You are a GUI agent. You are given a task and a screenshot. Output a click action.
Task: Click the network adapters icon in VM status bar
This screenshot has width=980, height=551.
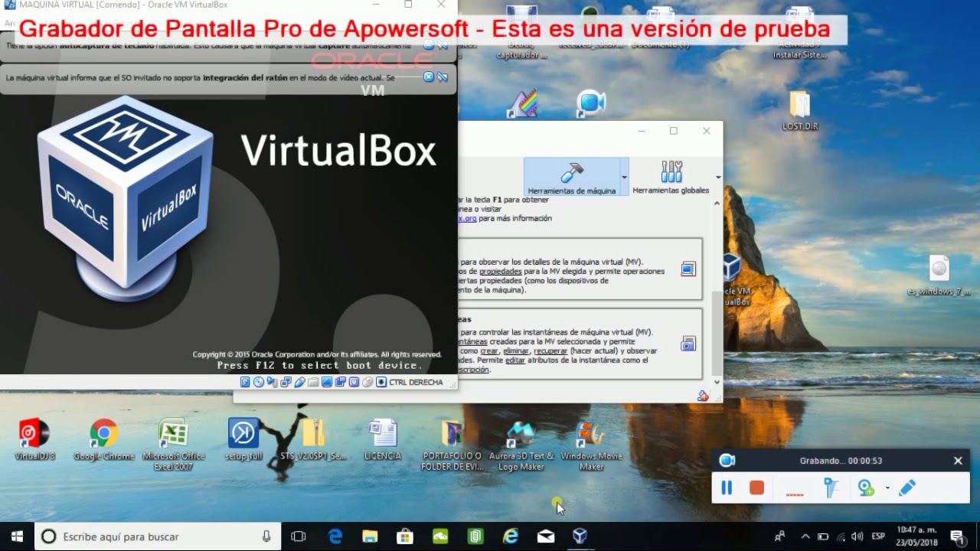pos(286,382)
